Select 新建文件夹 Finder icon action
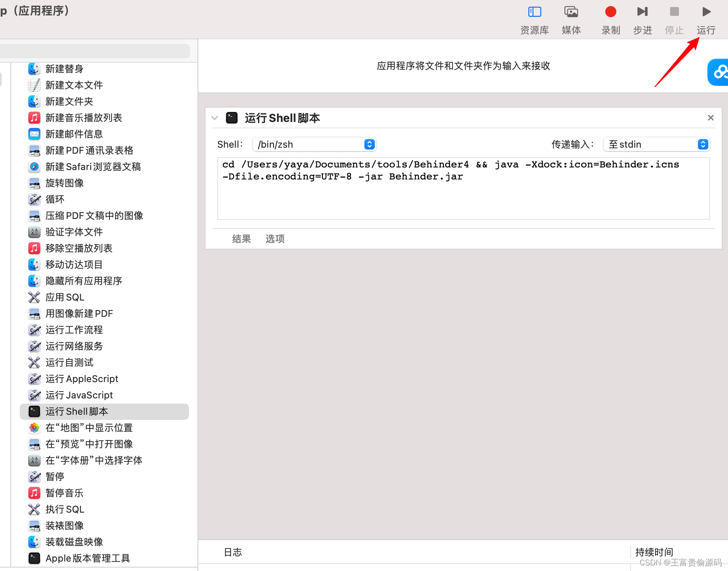Screen dimensions: 728x571 [34, 101]
